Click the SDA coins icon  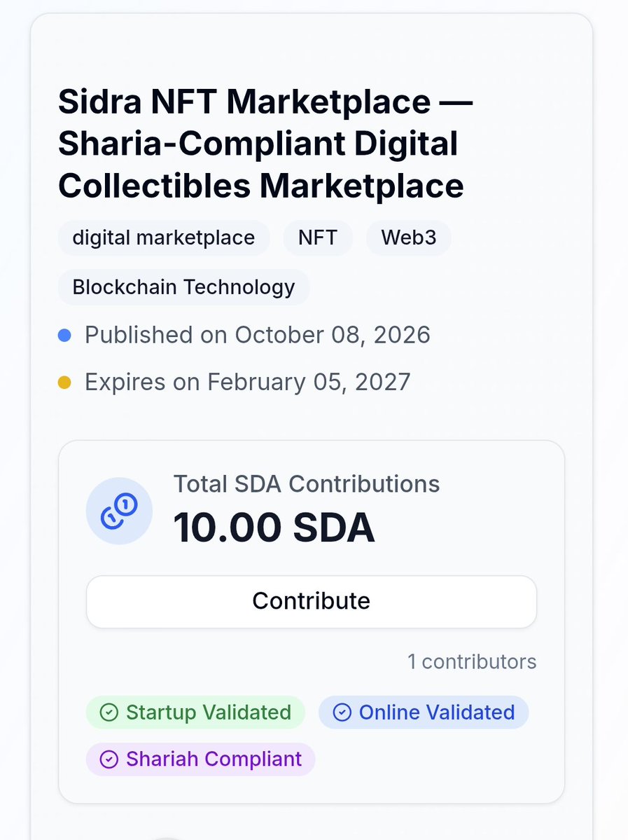click(x=120, y=511)
